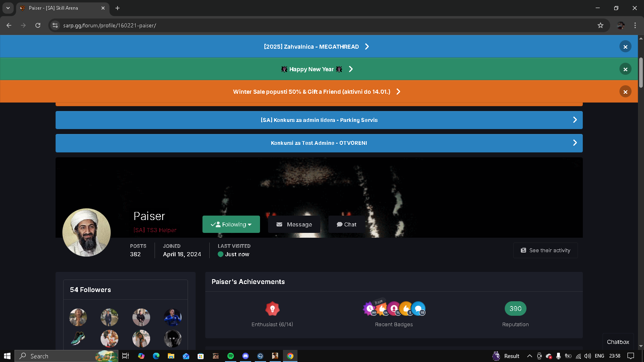Image resolution: width=644 pixels, height=362 pixels.
Task: Close the Winter Sale announcement banner
Action: pos(625,92)
